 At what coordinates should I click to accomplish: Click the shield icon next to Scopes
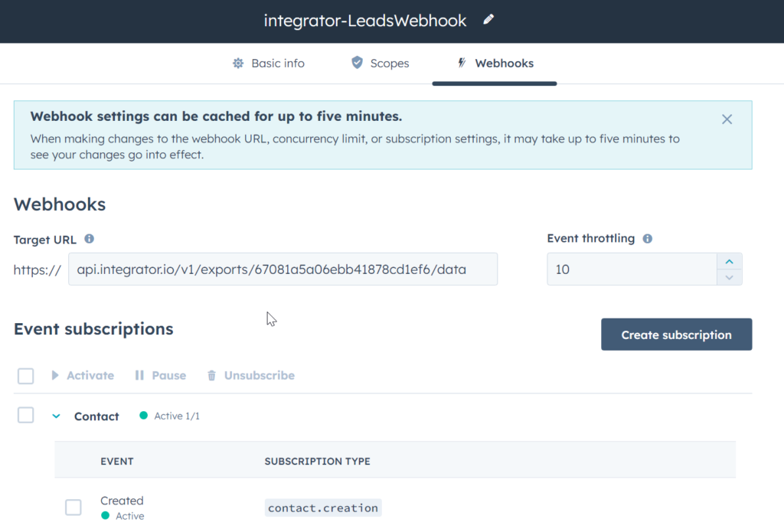(356, 64)
